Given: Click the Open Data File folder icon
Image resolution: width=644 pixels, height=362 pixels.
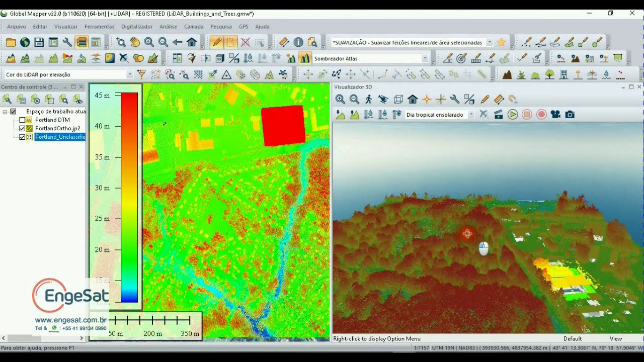Looking at the screenshot, I should (x=11, y=42).
